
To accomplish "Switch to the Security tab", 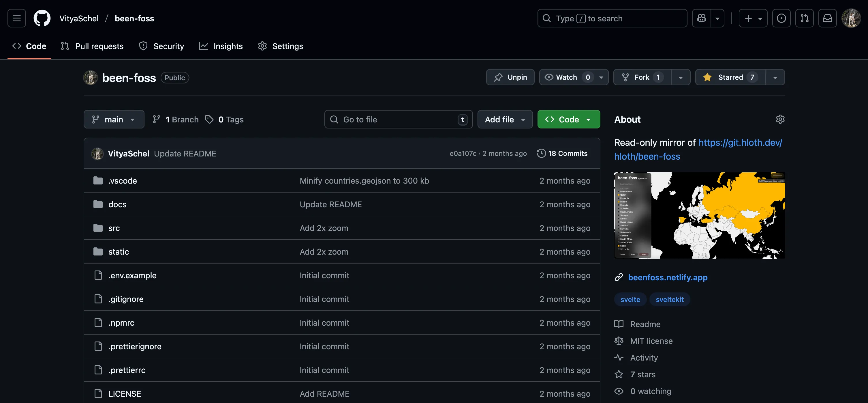I will point(161,46).
